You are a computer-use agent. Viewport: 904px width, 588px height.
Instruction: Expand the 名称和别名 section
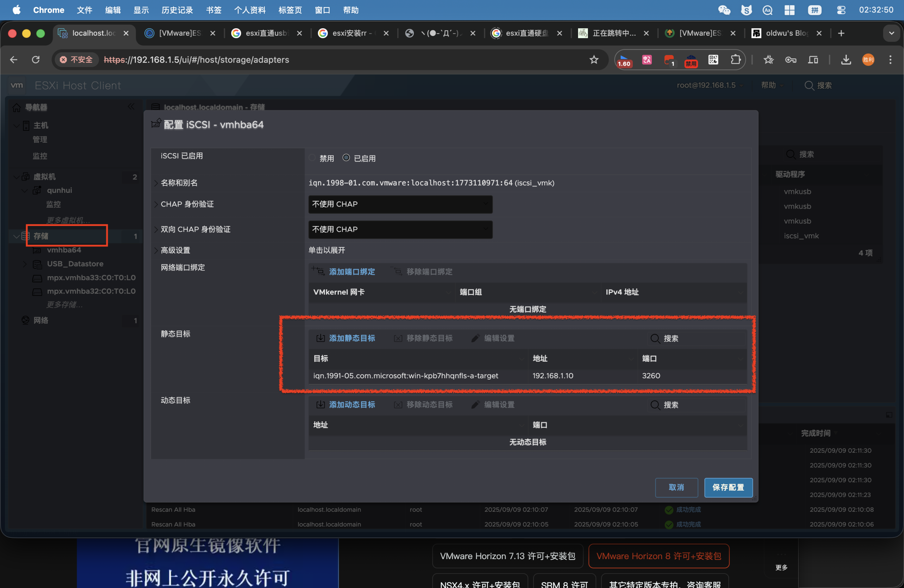(179, 183)
